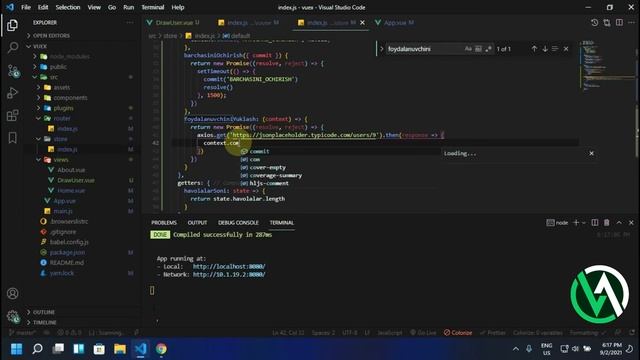Viewport: 640px width, 360px height.
Task: Maximize the panel size chevron
Action: [x=619, y=222]
